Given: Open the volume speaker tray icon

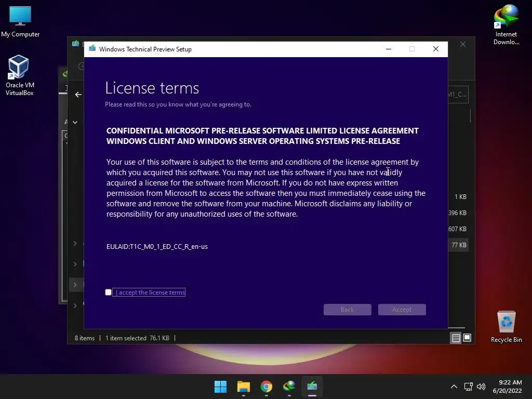Looking at the screenshot, I should [481, 387].
